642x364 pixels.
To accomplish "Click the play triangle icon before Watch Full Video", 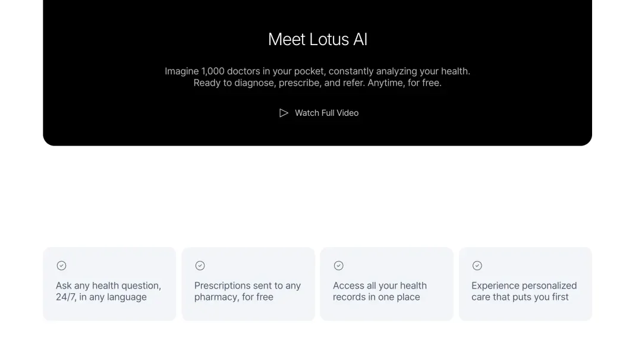I will pyautogui.click(x=284, y=113).
